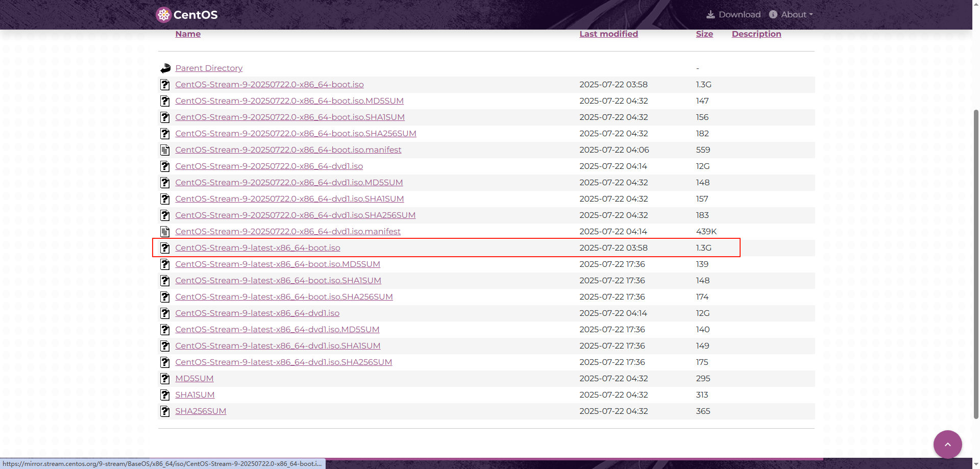Open latest-x86_64-boot.iso.SHA256SUM link

click(x=284, y=297)
